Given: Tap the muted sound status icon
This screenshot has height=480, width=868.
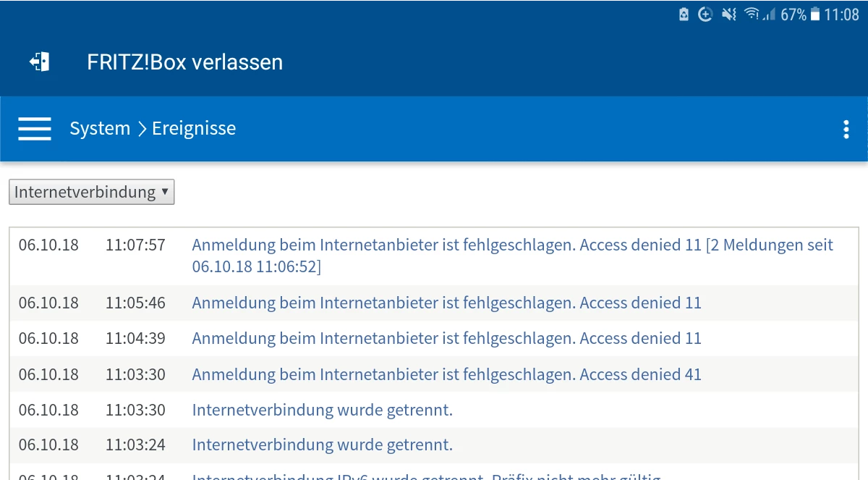Looking at the screenshot, I should 729,14.
